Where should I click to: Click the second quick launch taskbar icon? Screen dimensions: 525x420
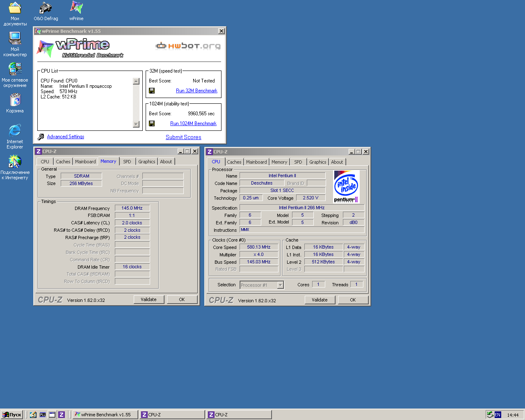pos(43,415)
